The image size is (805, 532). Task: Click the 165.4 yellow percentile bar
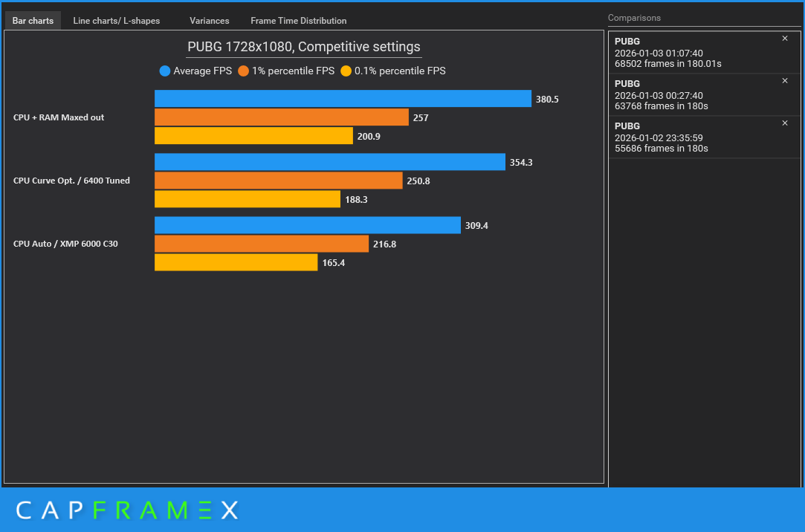point(236,262)
